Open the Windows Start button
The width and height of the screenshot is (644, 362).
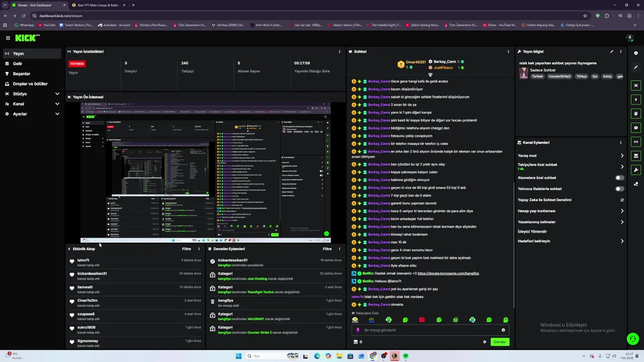pos(238,356)
